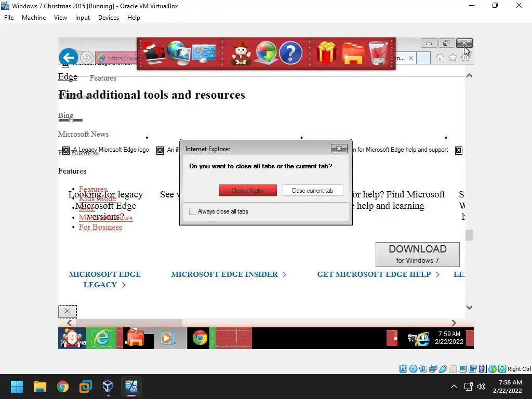Open host VirtualBox cube taskbar icon
Screen dimensions: 532x399
[x=108, y=387]
